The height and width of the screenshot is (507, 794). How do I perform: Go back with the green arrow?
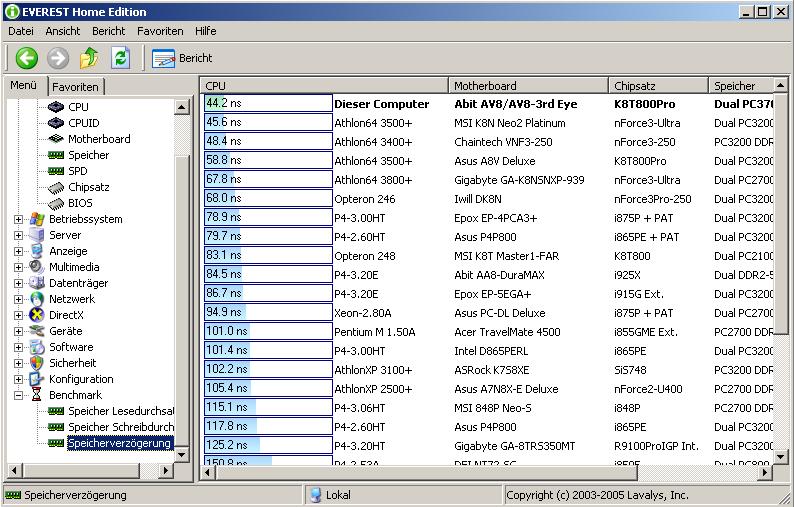click(26, 58)
